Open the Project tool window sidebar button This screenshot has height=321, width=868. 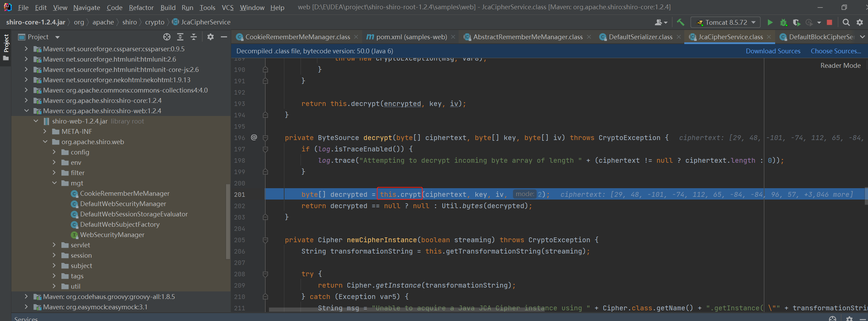point(6,43)
